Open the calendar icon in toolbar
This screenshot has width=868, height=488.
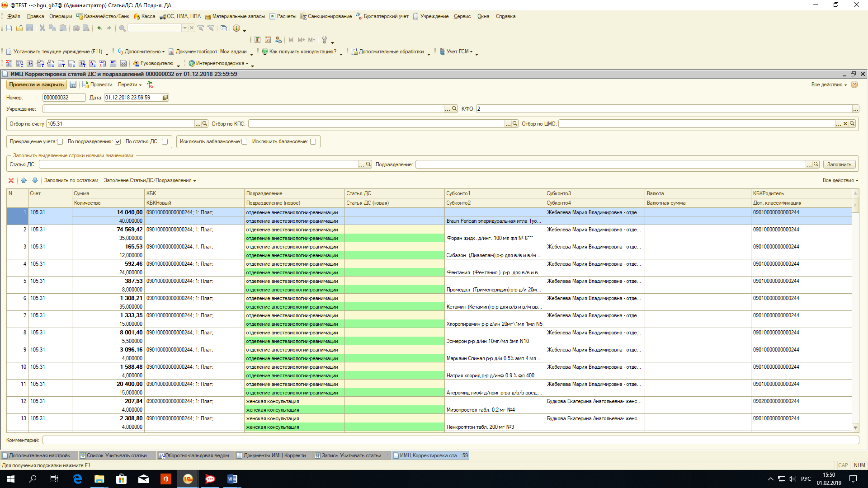pyautogui.click(x=268, y=40)
